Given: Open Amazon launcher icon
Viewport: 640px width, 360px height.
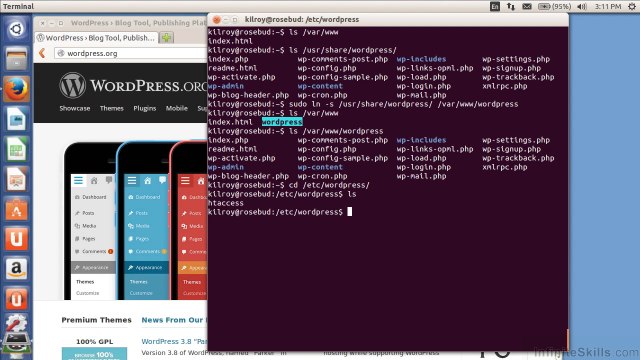Looking at the screenshot, I should pyautogui.click(x=16, y=269).
